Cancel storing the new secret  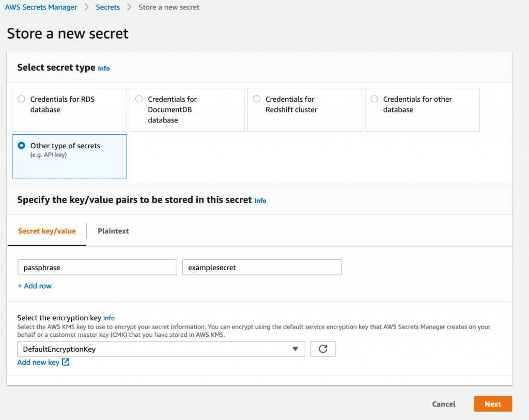coord(443,403)
